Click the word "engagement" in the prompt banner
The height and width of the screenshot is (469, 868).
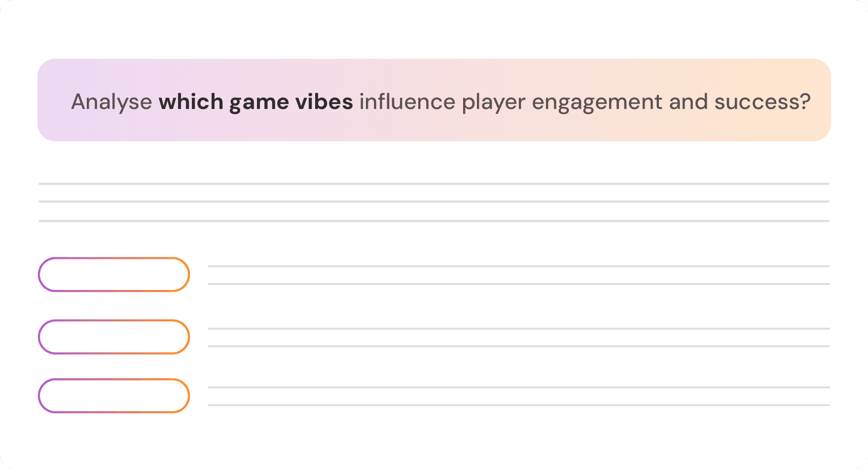pyautogui.click(x=597, y=102)
